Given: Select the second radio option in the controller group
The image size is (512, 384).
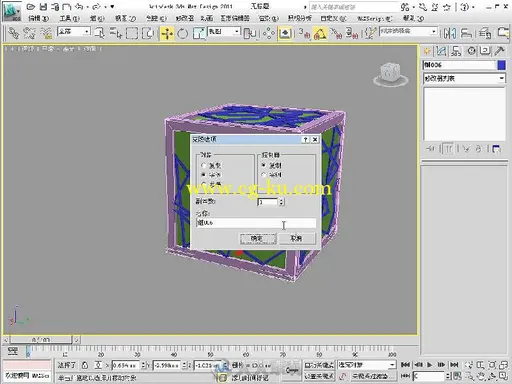Looking at the screenshot, I should pos(264,175).
